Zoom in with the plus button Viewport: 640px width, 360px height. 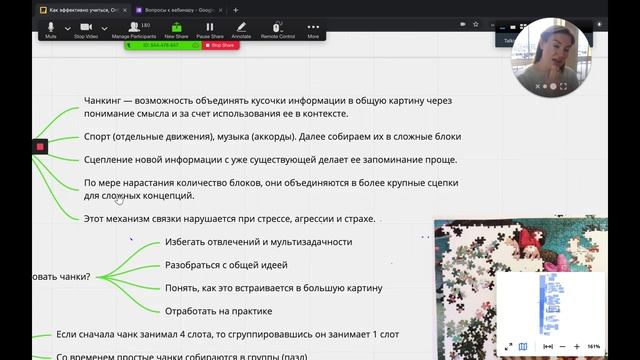577,347
